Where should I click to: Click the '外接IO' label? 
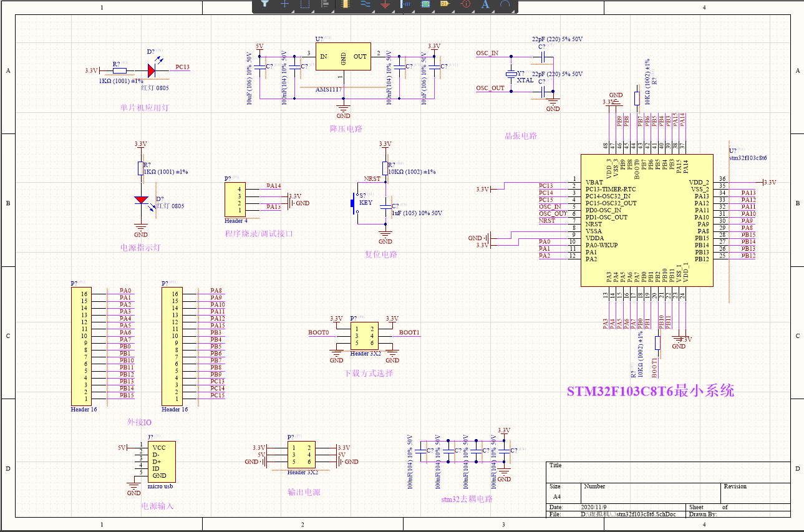pos(140,422)
